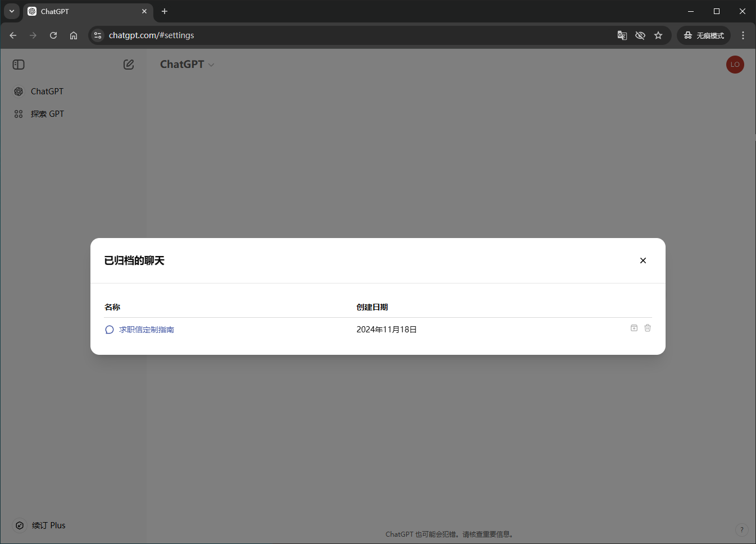Bookmark this page with star icon
This screenshot has height=544, width=756.
tap(658, 35)
